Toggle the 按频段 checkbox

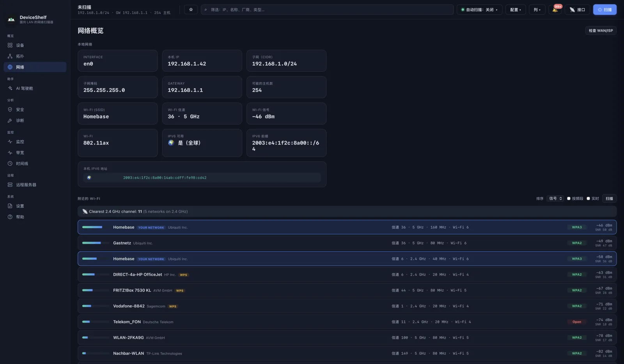(569, 199)
